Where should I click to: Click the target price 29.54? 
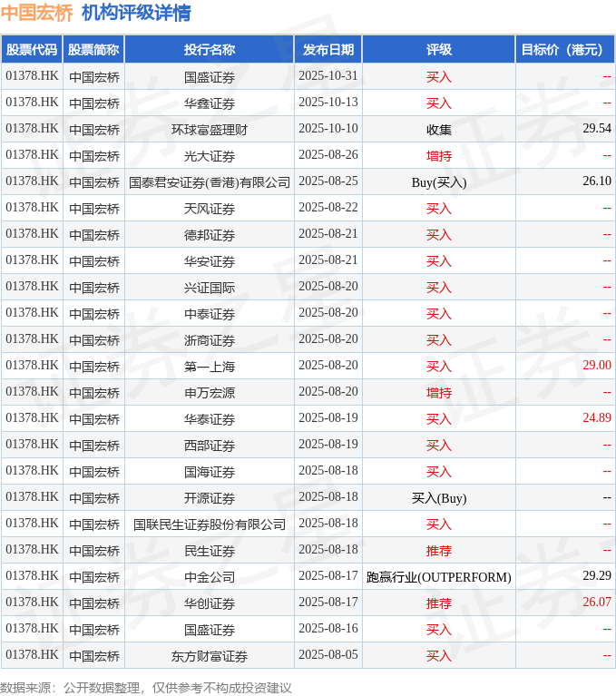click(597, 128)
